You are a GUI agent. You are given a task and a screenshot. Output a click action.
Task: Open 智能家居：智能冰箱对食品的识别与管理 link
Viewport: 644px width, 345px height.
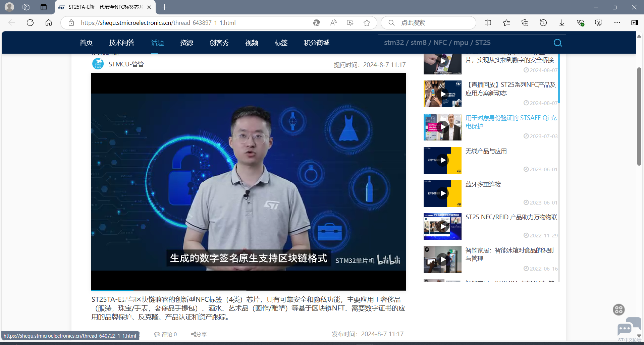tap(509, 254)
